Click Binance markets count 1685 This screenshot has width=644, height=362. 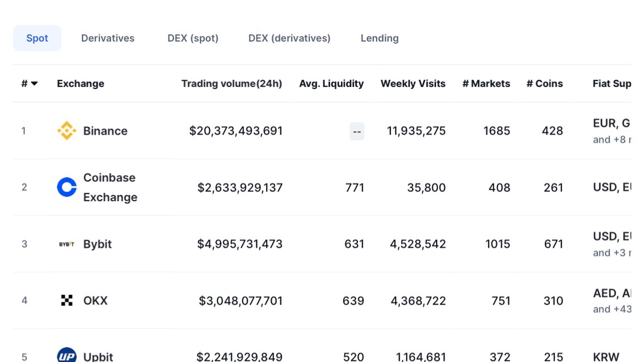(497, 131)
